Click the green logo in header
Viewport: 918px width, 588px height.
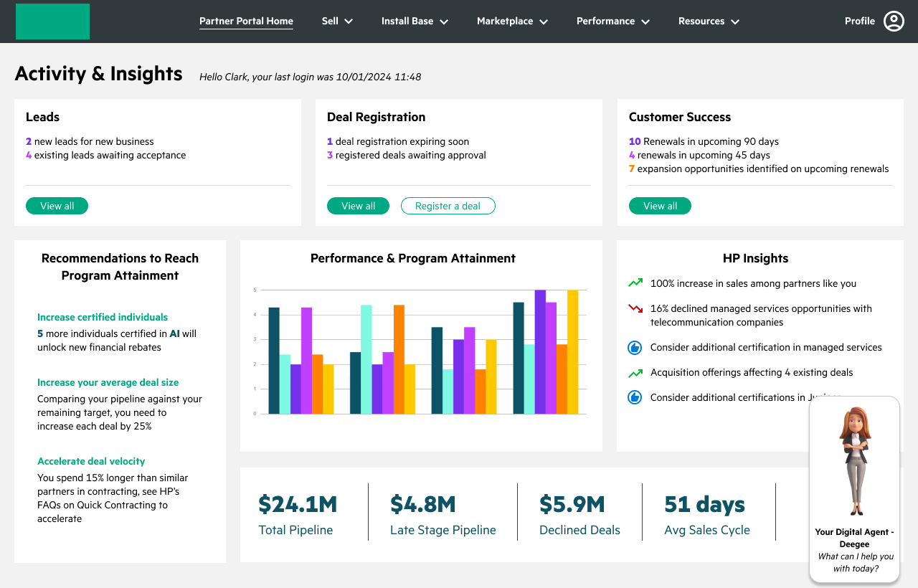pos(52,22)
